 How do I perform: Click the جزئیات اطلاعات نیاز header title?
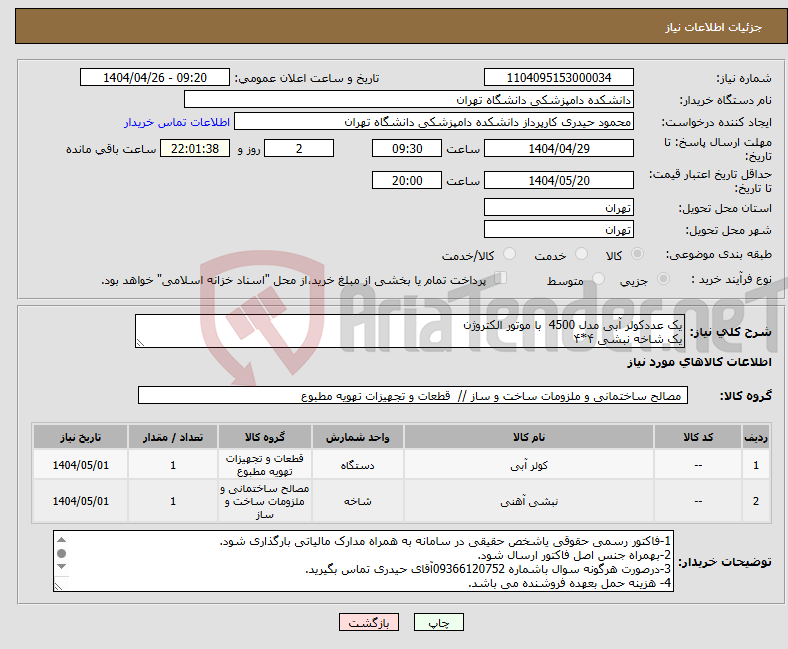tap(714, 27)
